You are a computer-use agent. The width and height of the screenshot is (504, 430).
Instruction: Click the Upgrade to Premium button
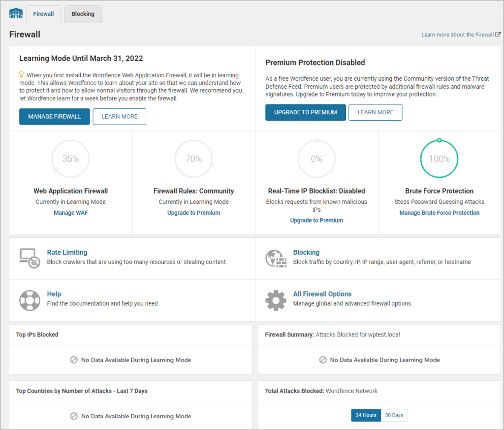306,112
